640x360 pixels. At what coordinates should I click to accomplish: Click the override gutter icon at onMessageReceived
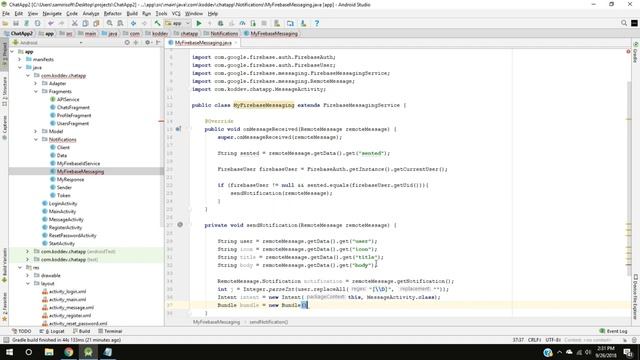coord(178,129)
